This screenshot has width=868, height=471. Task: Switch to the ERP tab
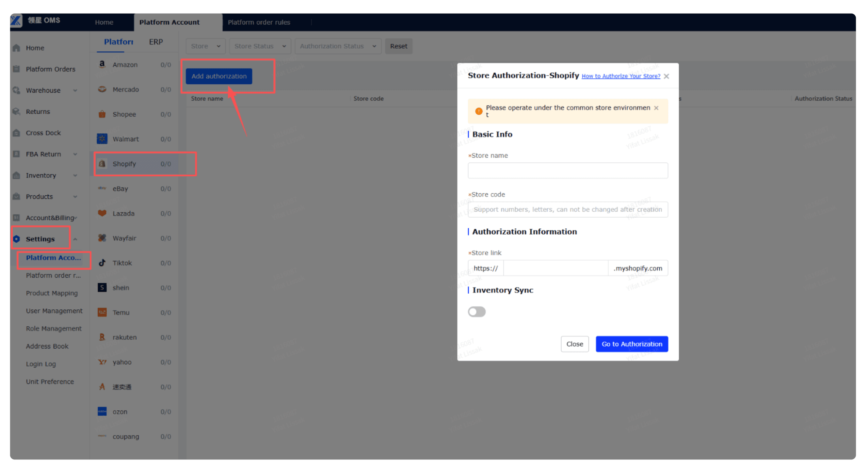click(x=156, y=42)
